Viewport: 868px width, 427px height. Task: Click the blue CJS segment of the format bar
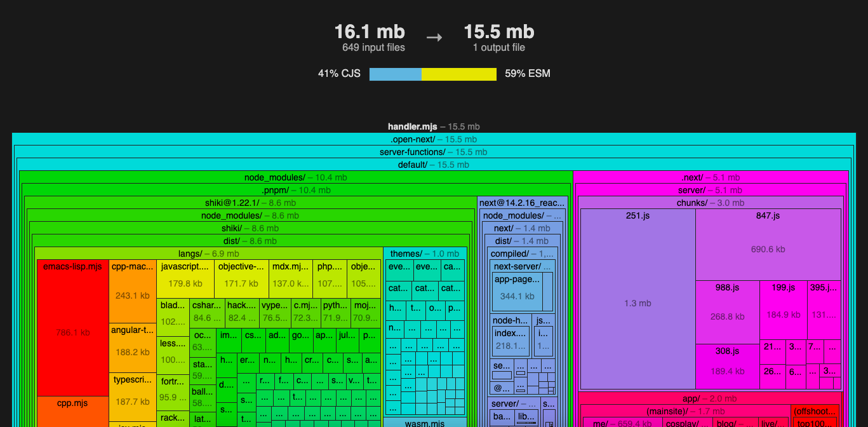tap(396, 74)
